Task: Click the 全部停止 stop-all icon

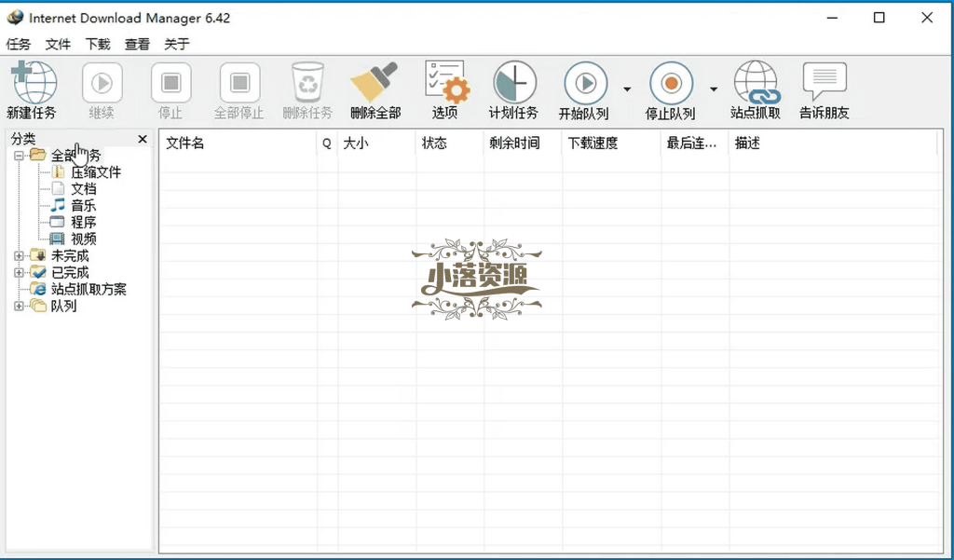Action: pyautogui.click(x=239, y=83)
